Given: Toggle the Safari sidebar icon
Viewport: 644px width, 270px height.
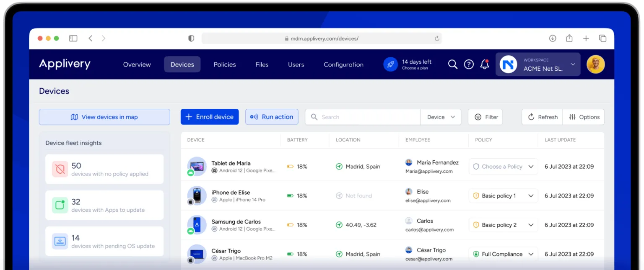Looking at the screenshot, I should click(x=73, y=38).
